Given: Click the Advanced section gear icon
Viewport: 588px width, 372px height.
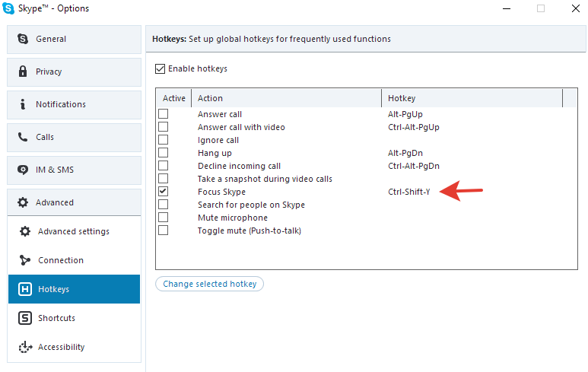Looking at the screenshot, I should [23, 202].
